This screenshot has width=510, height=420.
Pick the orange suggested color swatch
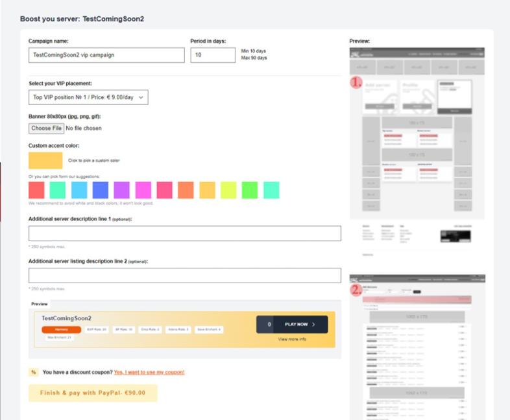tap(186, 190)
